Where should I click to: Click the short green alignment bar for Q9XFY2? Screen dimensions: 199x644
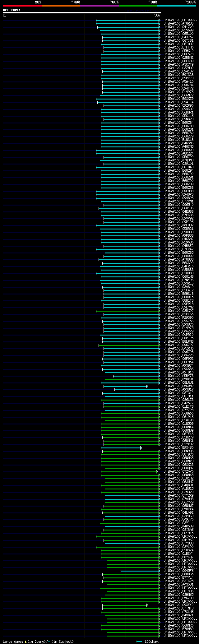(x=125, y=605)
